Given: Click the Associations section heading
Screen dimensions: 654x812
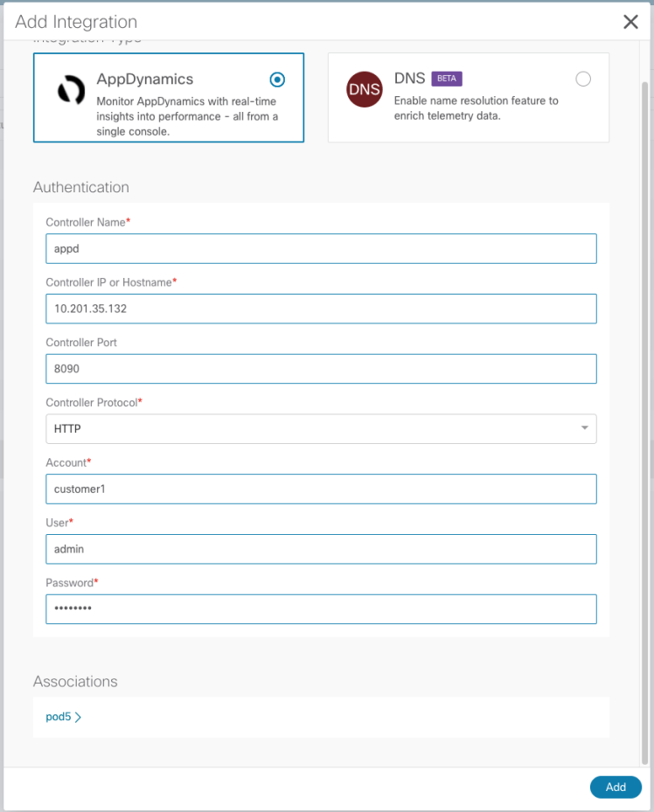Looking at the screenshot, I should pos(75,682).
